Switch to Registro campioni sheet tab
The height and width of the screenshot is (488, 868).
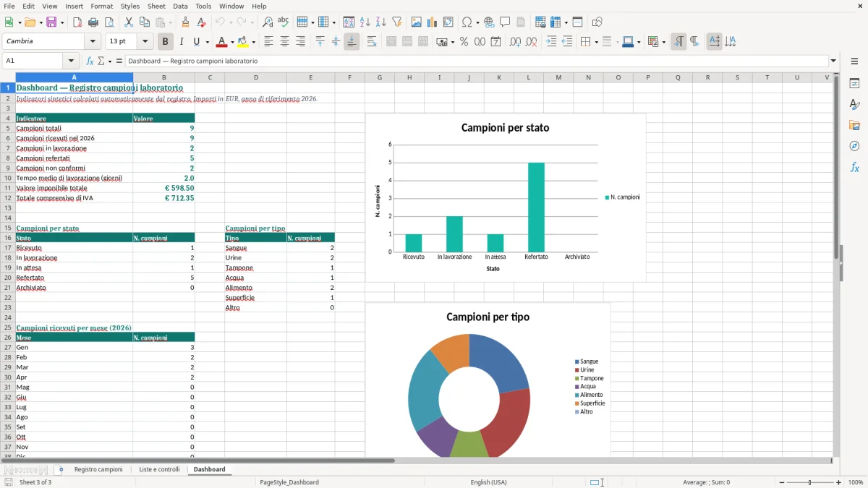coord(98,469)
